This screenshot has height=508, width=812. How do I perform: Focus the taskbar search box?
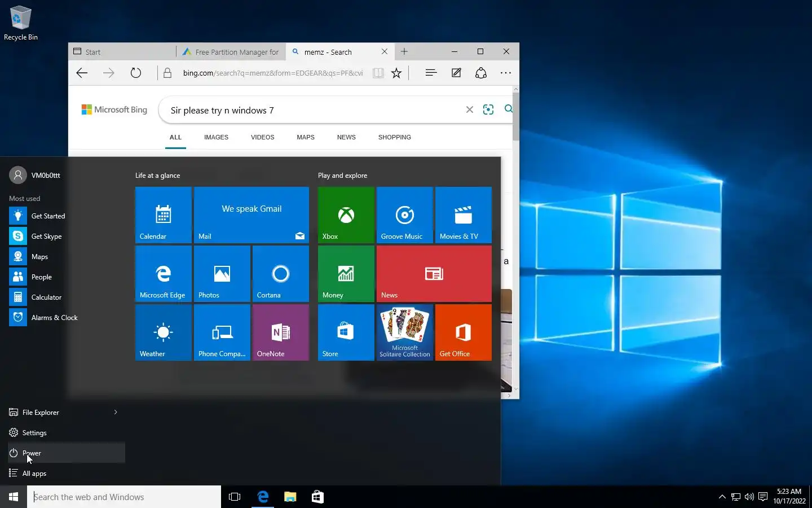(124, 497)
